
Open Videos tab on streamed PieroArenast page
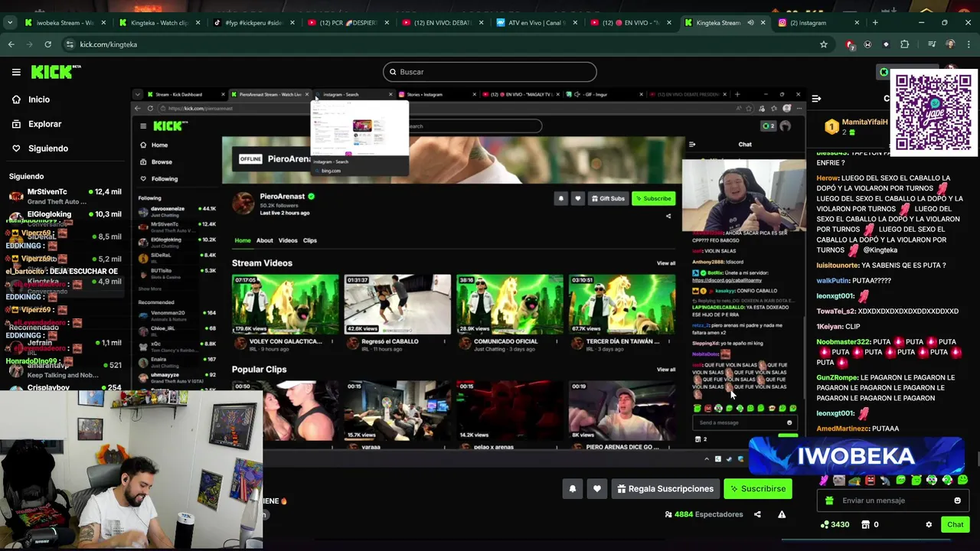[288, 240]
